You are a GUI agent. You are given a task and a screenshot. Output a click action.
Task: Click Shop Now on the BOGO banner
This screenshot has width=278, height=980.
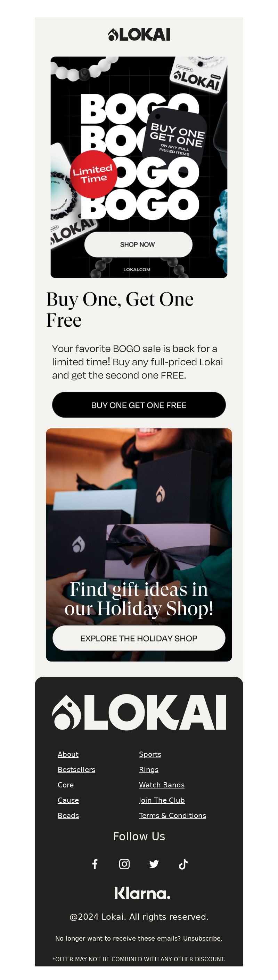coord(138,244)
